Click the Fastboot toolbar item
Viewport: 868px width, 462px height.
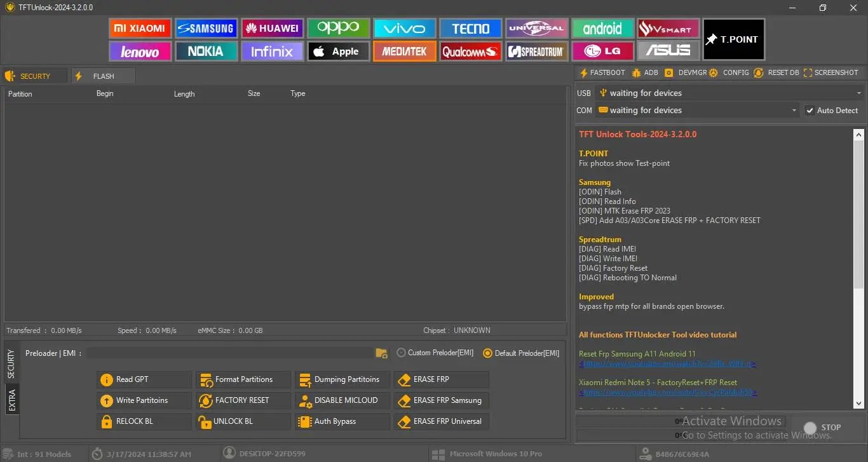pos(602,72)
